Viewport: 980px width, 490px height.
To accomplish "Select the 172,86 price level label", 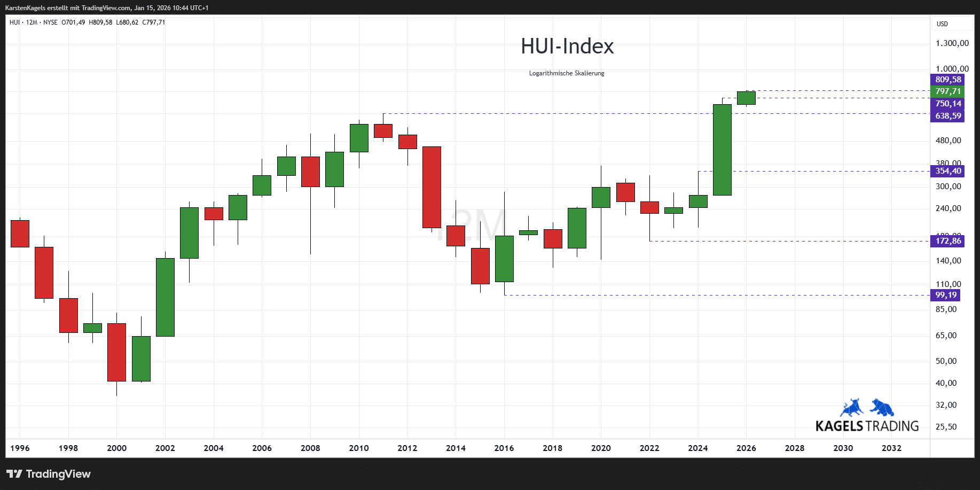I will coord(948,241).
